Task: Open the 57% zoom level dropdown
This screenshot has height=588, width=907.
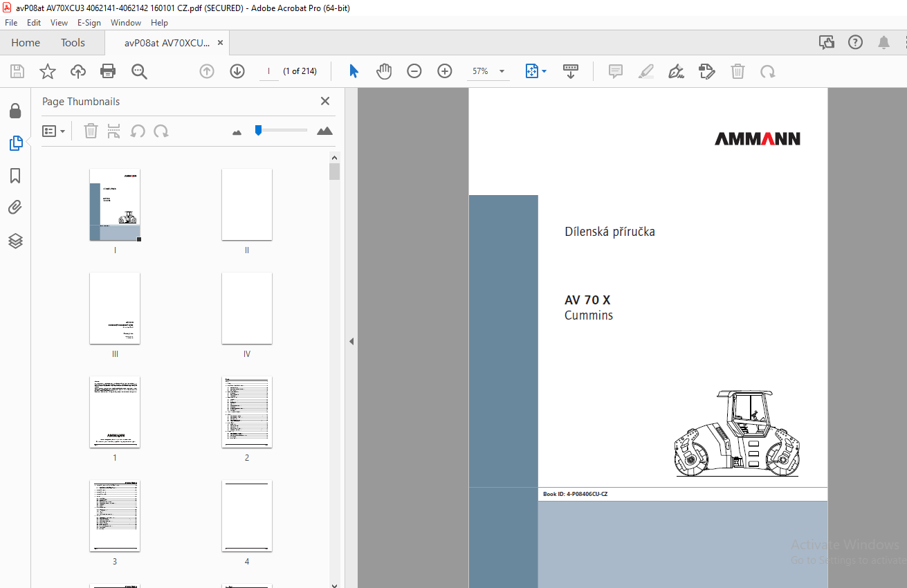Action: [502, 71]
